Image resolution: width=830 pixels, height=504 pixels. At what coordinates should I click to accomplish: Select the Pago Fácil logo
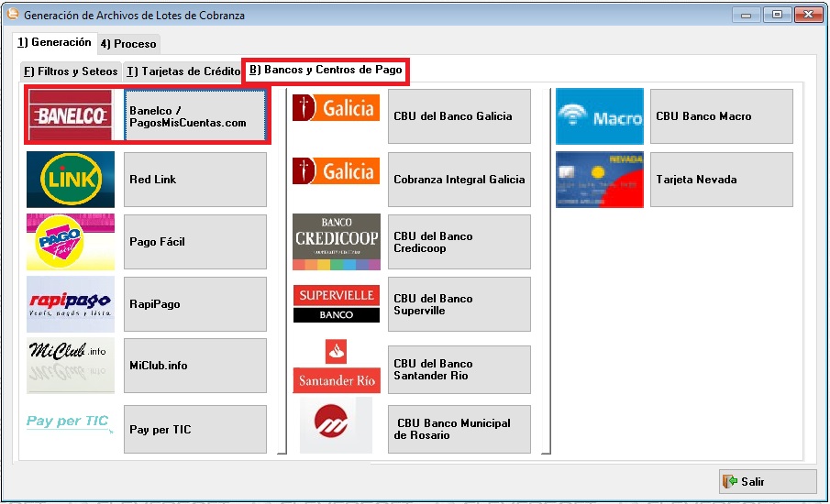(71, 242)
